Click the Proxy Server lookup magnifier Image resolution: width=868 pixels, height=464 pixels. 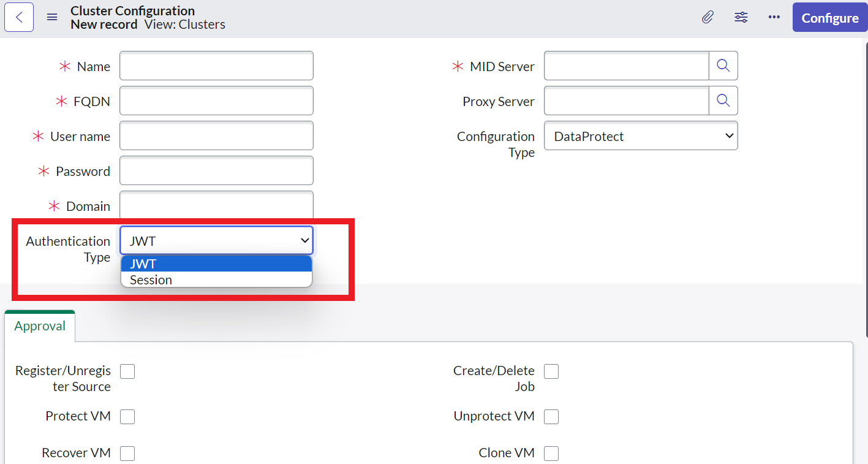723,101
